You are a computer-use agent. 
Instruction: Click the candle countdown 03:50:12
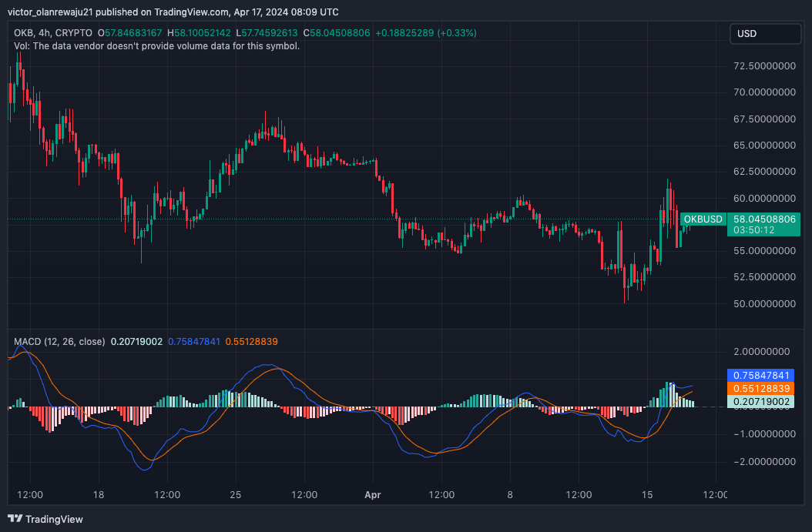pos(754,230)
